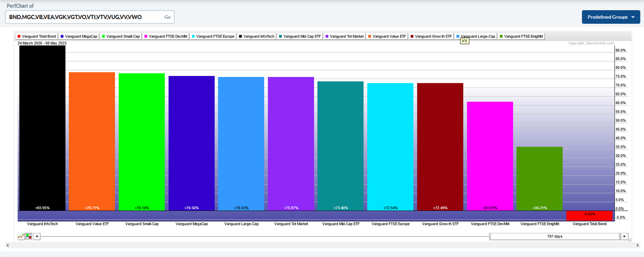
Task: Switch to histogram bar chart icon
Action: tap(28, 236)
